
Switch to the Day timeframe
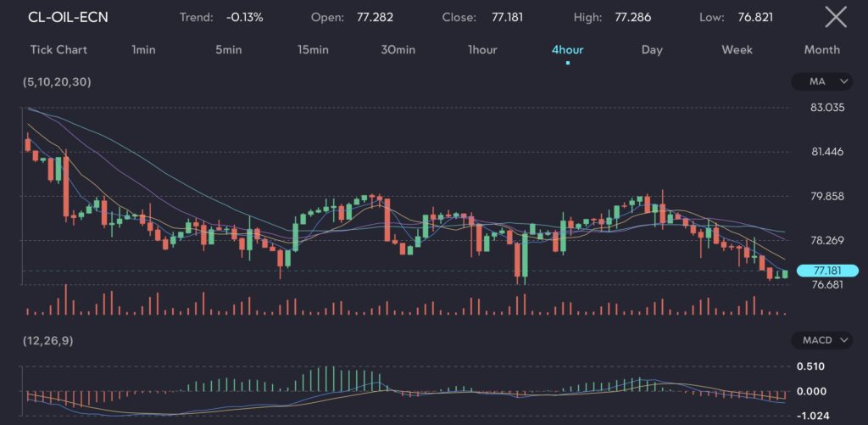coord(652,50)
